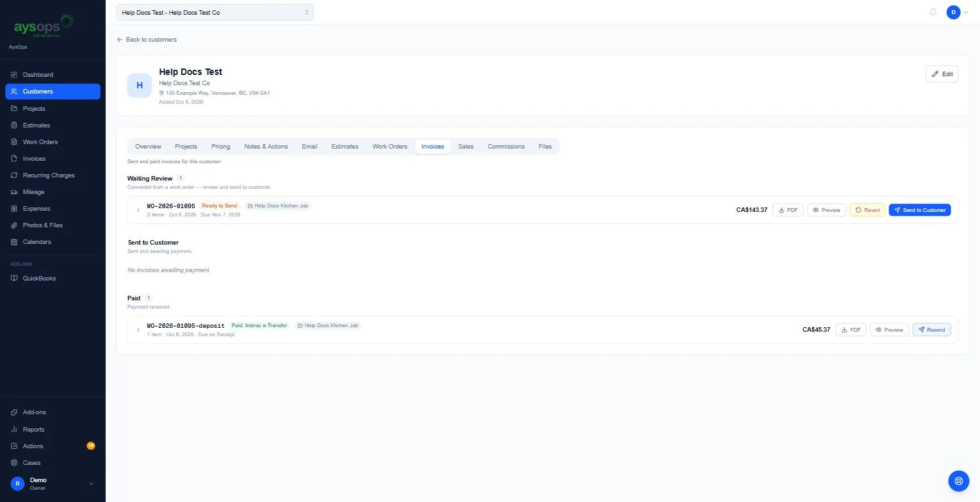This screenshot has height=502, width=980.
Task: Expand the Demo Owner account menu
Action: click(x=53, y=484)
